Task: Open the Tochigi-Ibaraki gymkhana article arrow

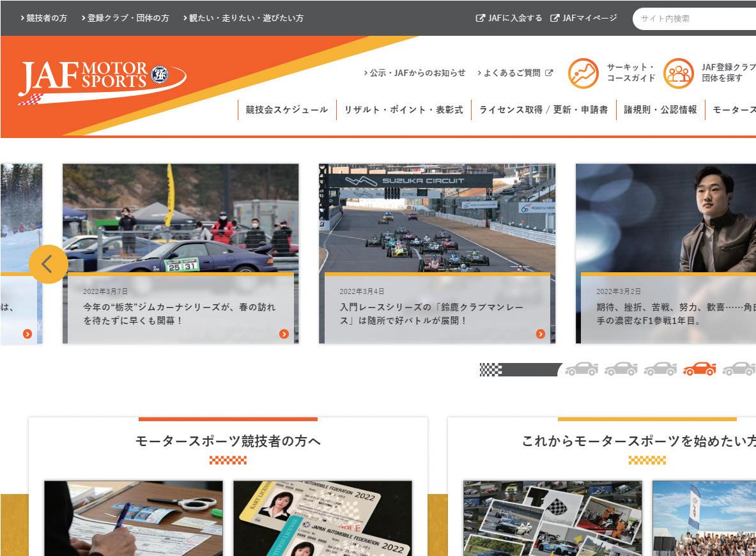Action: [284, 334]
